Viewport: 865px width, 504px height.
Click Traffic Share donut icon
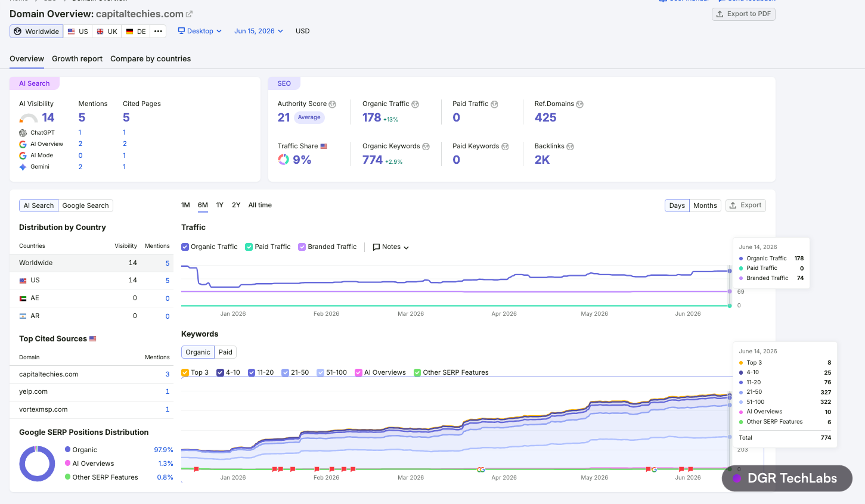[283, 160]
